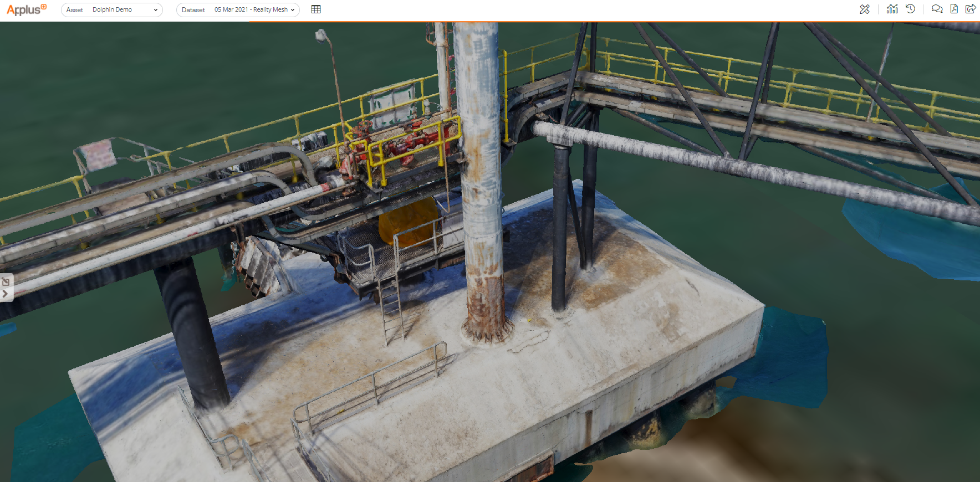Viewport: 980px width, 482px height.
Task: Open the ruler and pencil measurement tools
Action: tap(865, 9)
